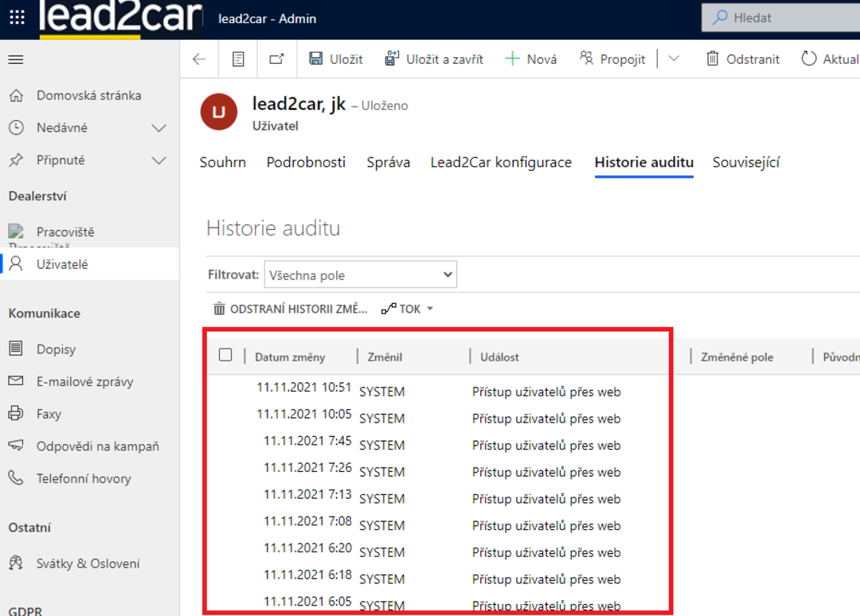Open the TOK dropdown menu
Viewport: 860px width, 616px height.
(x=408, y=309)
